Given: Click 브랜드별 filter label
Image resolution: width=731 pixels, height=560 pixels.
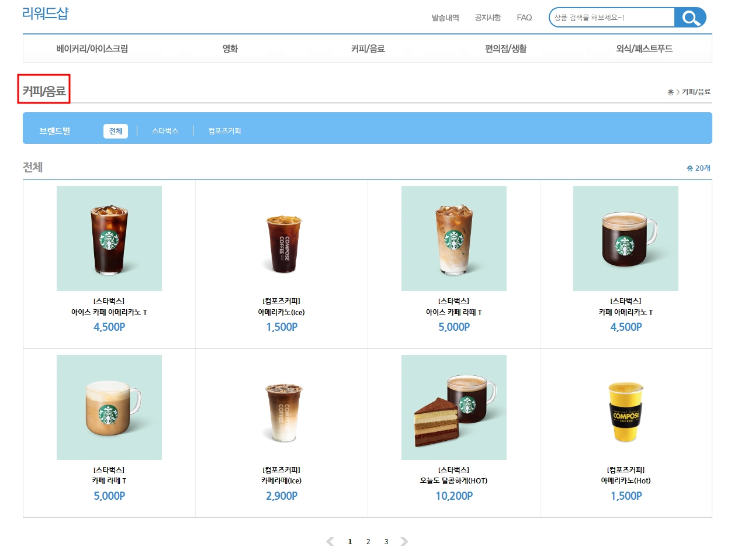Looking at the screenshot, I should tap(55, 131).
